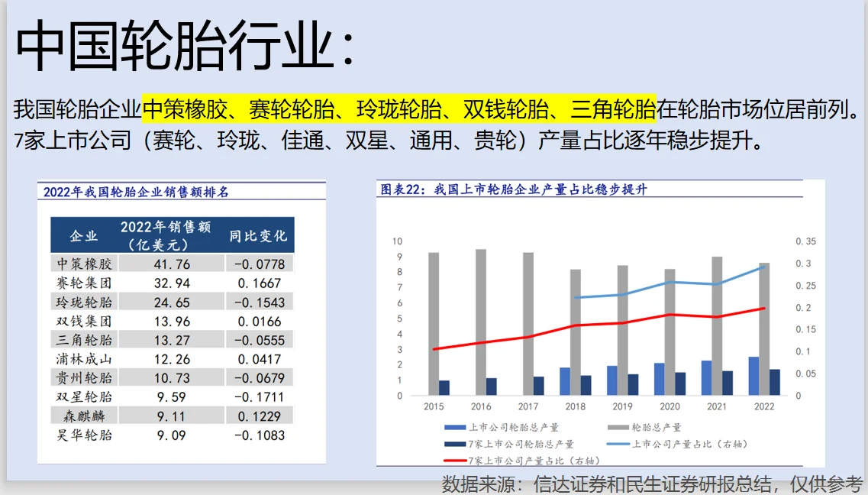
Task: Select highlighted 三角轮胎 in the intro paragraph
Action: point(613,109)
